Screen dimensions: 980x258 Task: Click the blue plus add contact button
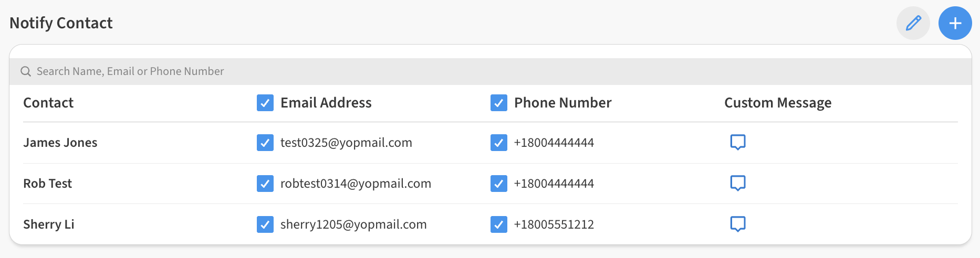point(955,23)
